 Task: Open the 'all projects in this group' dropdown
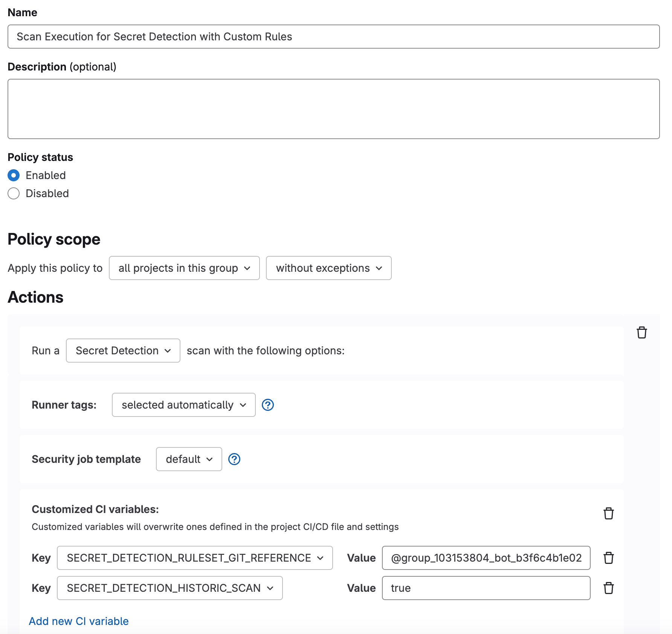pos(184,268)
